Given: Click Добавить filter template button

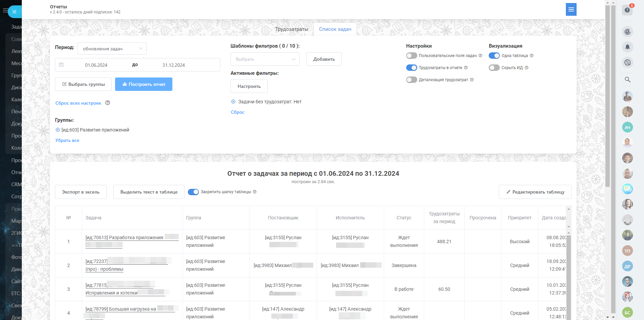Looking at the screenshot, I should (324, 59).
